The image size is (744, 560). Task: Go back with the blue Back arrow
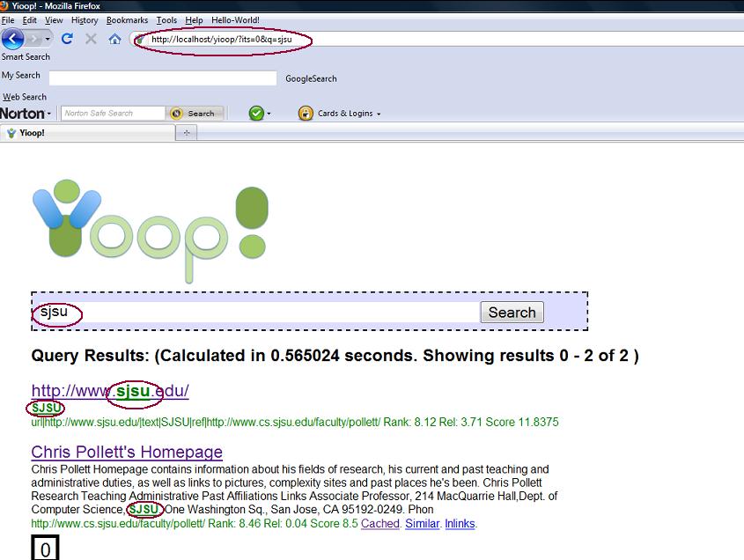tap(13, 39)
